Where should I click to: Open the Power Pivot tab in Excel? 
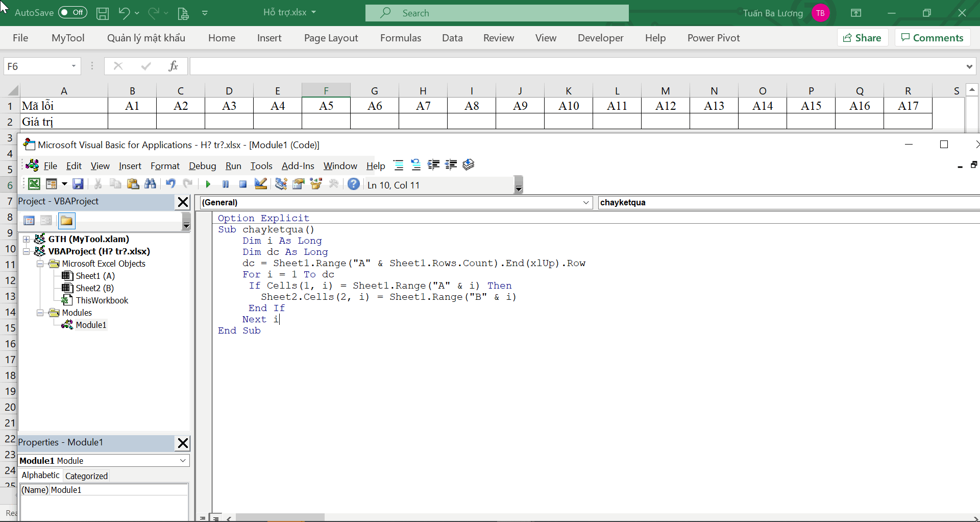(714, 38)
